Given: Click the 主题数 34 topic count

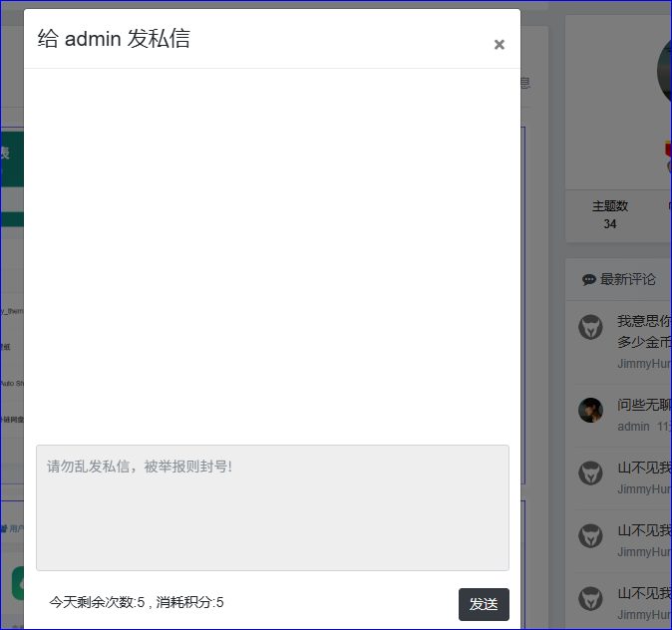Looking at the screenshot, I should (x=609, y=214).
